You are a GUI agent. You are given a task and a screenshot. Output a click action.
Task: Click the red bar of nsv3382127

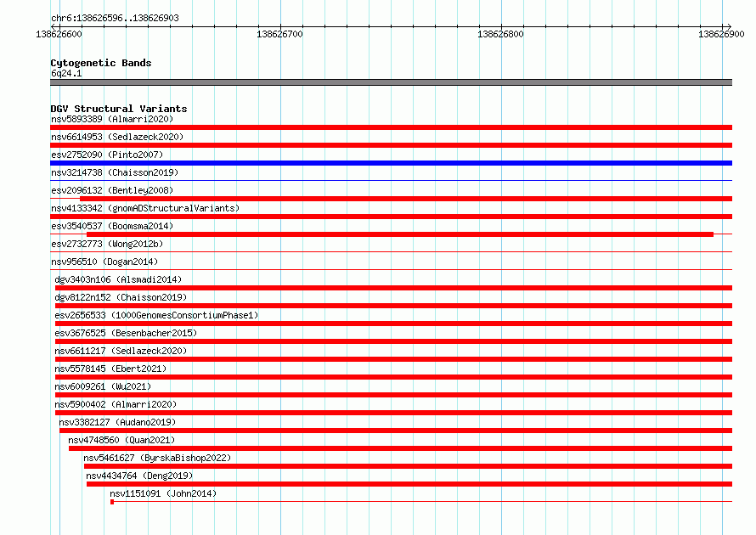coord(396,431)
